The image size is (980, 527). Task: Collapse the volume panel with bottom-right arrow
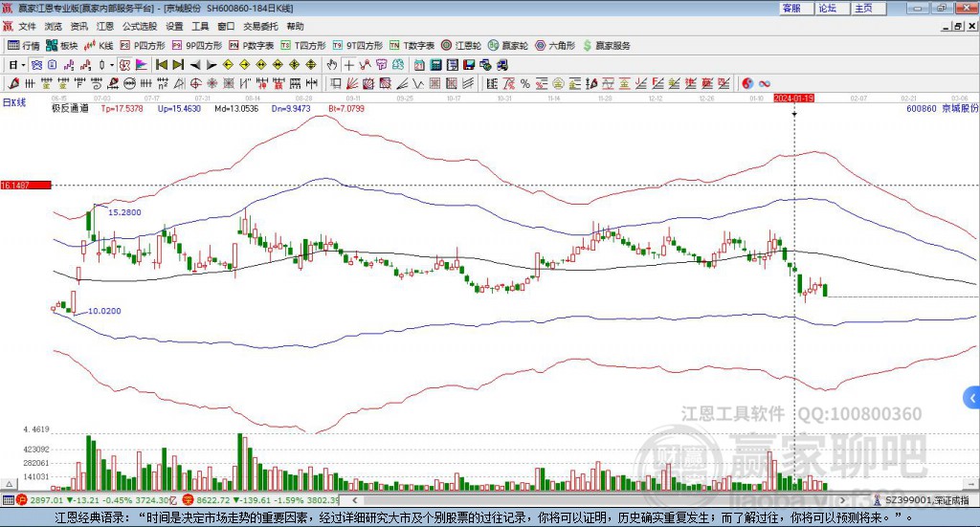coord(972,484)
